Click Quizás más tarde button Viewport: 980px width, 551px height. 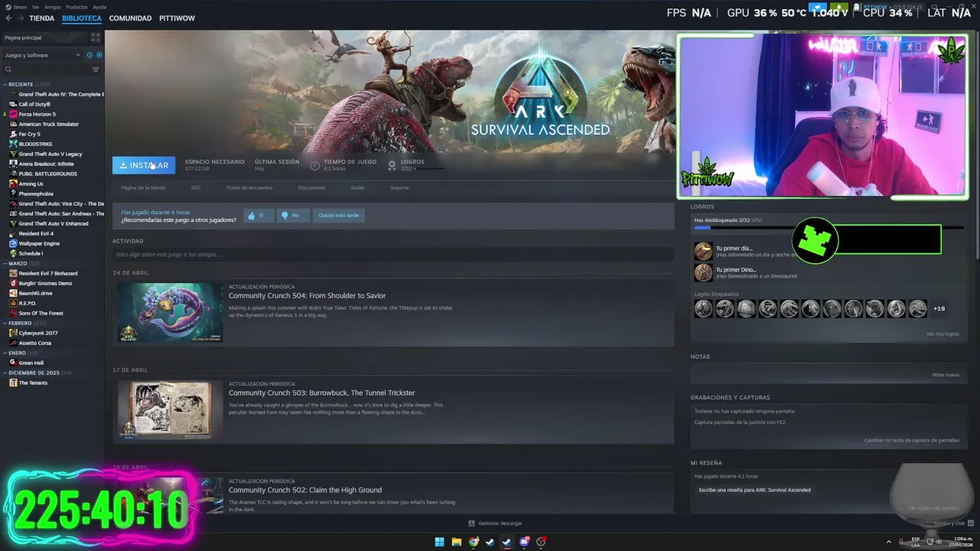338,216
